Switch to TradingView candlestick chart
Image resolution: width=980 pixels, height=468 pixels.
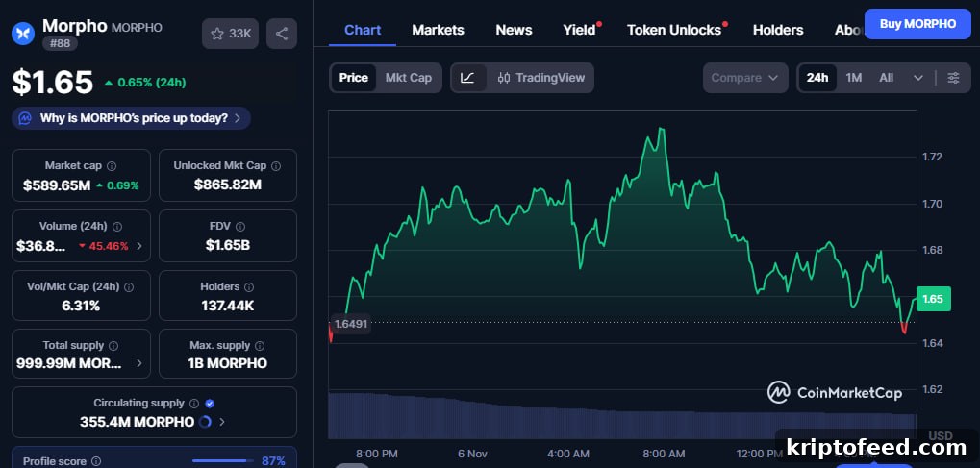(x=541, y=78)
